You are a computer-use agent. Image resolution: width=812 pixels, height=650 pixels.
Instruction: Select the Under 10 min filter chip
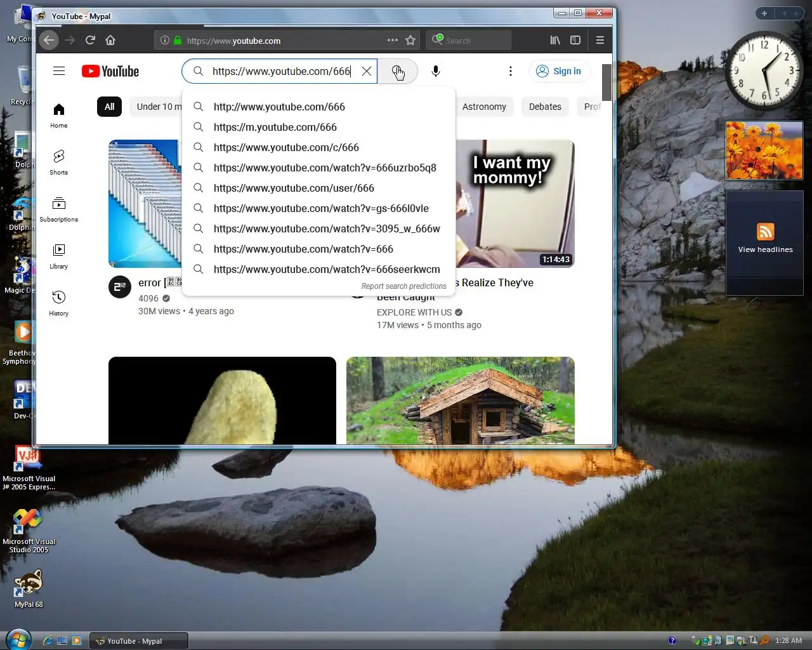pyautogui.click(x=156, y=107)
